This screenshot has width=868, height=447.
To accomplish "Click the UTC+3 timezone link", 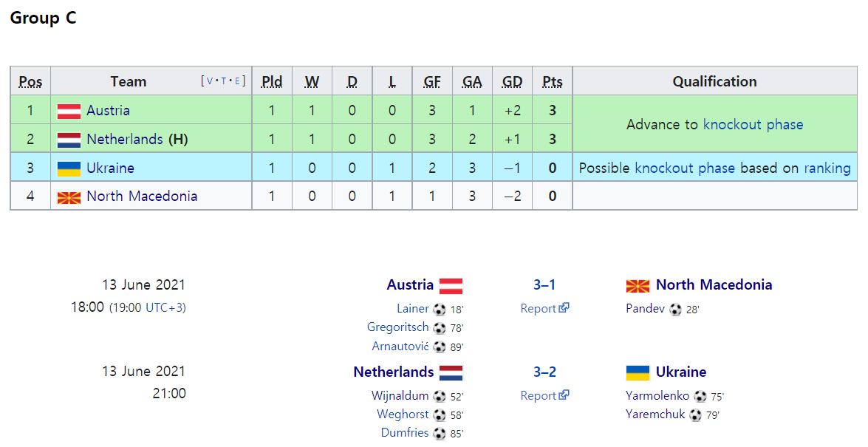I will tap(163, 308).
